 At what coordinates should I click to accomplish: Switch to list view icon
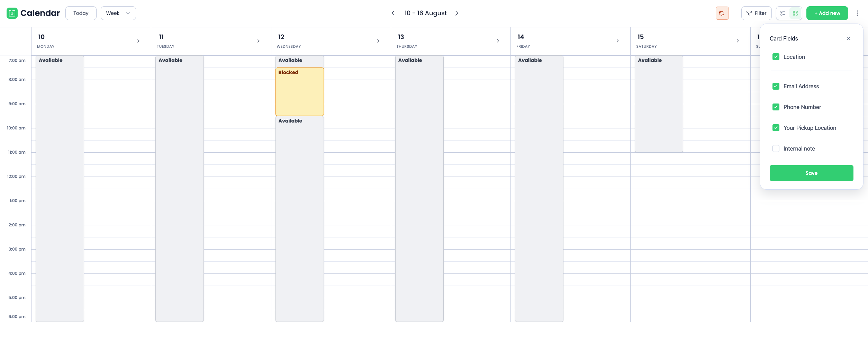pyautogui.click(x=783, y=13)
